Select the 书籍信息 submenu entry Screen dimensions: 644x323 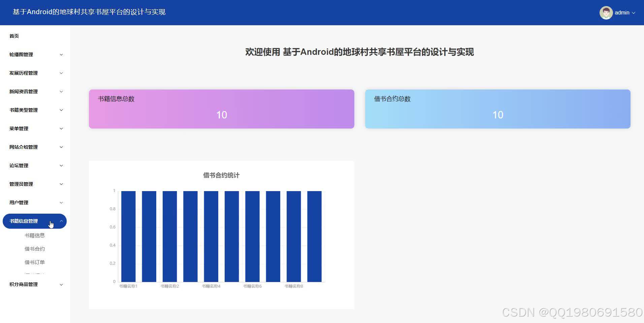pyautogui.click(x=34, y=235)
